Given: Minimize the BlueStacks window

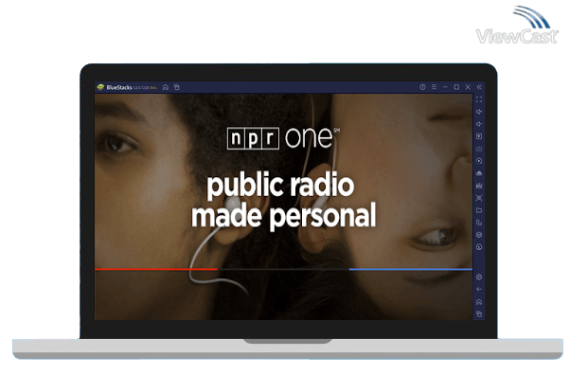Looking at the screenshot, I should coord(445,87).
